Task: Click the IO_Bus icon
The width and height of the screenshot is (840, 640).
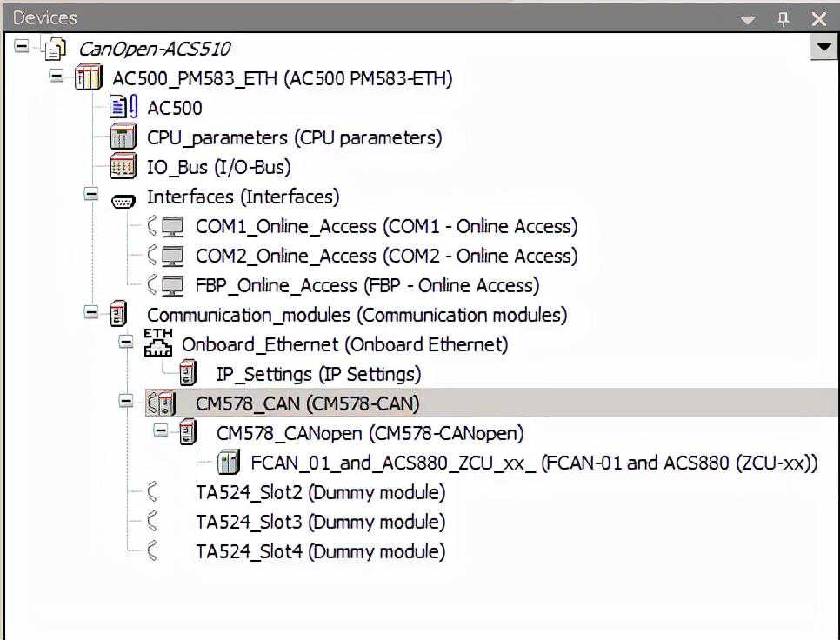Action: [x=123, y=167]
